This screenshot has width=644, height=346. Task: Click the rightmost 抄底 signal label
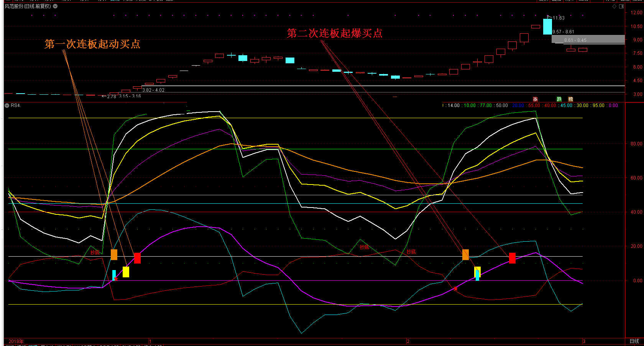pos(411,252)
